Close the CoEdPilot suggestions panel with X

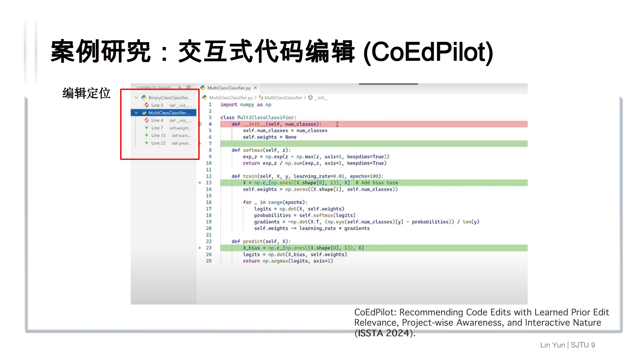click(x=180, y=88)
